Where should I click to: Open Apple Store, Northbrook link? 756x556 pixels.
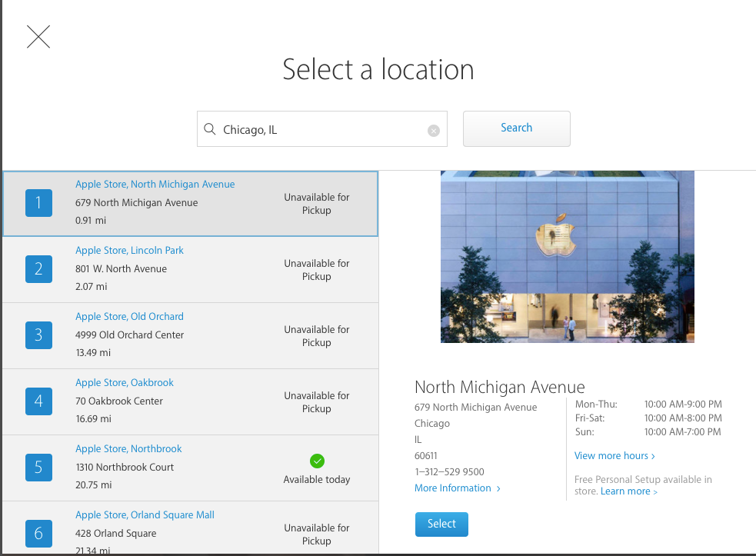coord(128,448)
